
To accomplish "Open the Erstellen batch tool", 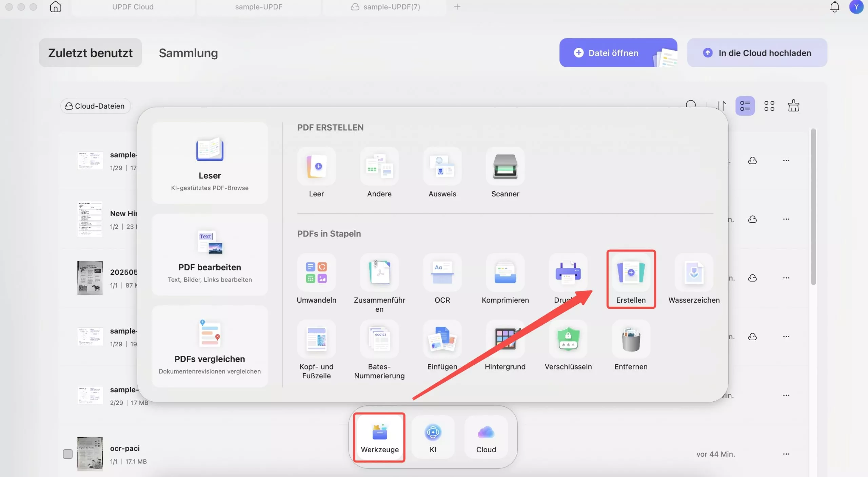I will (631, 273).
